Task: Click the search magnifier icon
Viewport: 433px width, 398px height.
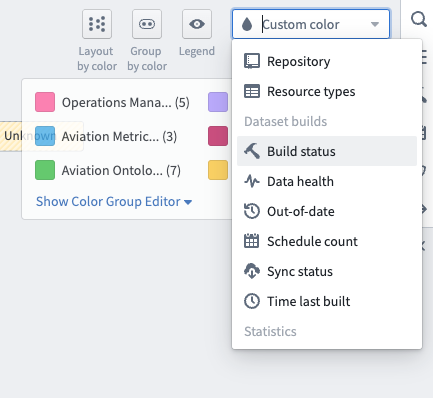Action: coord(419,19)
